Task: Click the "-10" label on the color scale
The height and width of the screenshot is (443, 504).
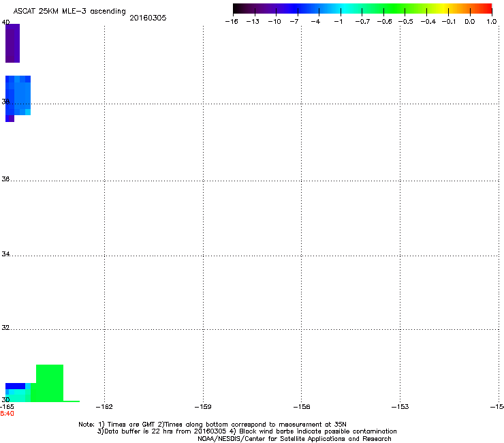Action: 274,22
